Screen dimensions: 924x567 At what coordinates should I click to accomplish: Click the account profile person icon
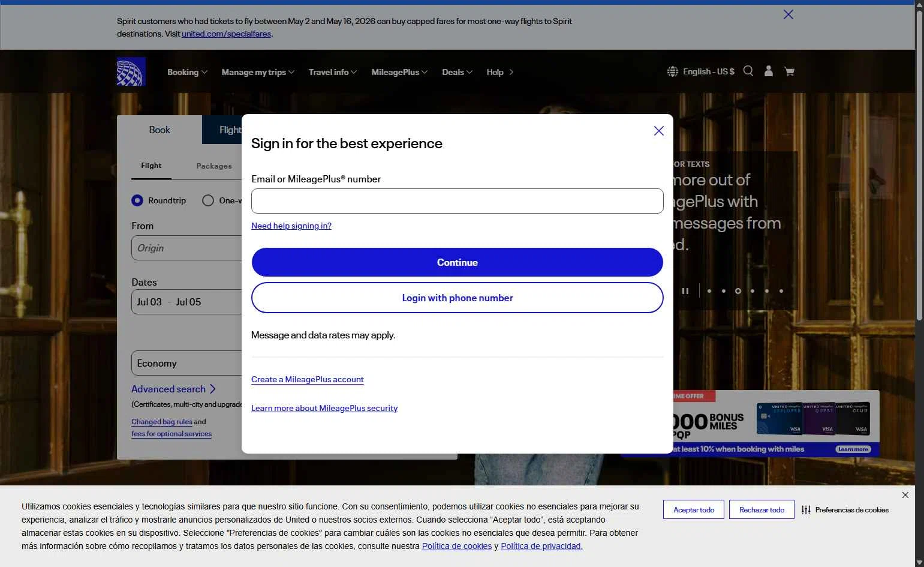click(x=769, y=71)
